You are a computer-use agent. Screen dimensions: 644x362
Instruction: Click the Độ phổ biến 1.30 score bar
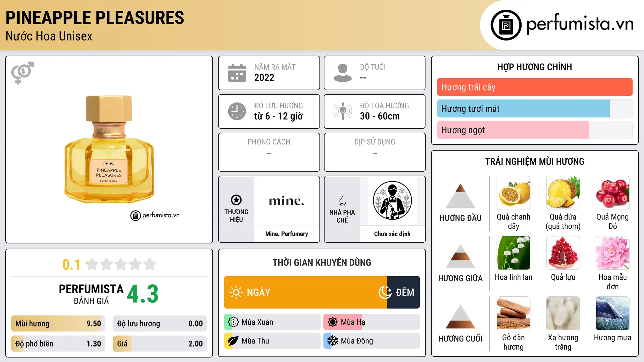58,343
